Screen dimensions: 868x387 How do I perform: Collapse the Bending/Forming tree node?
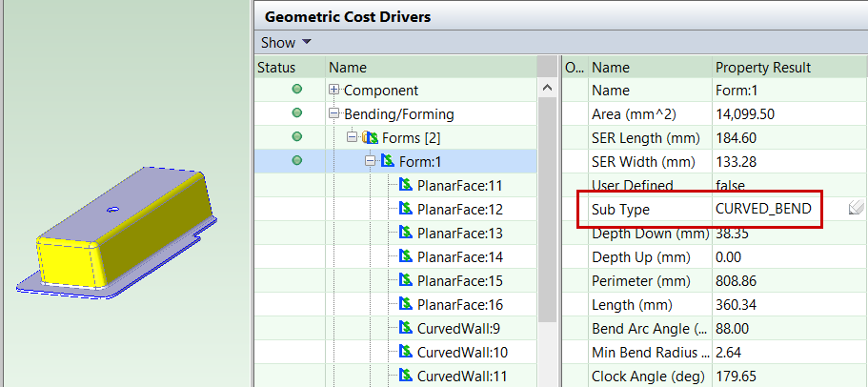tap(334, 113)
